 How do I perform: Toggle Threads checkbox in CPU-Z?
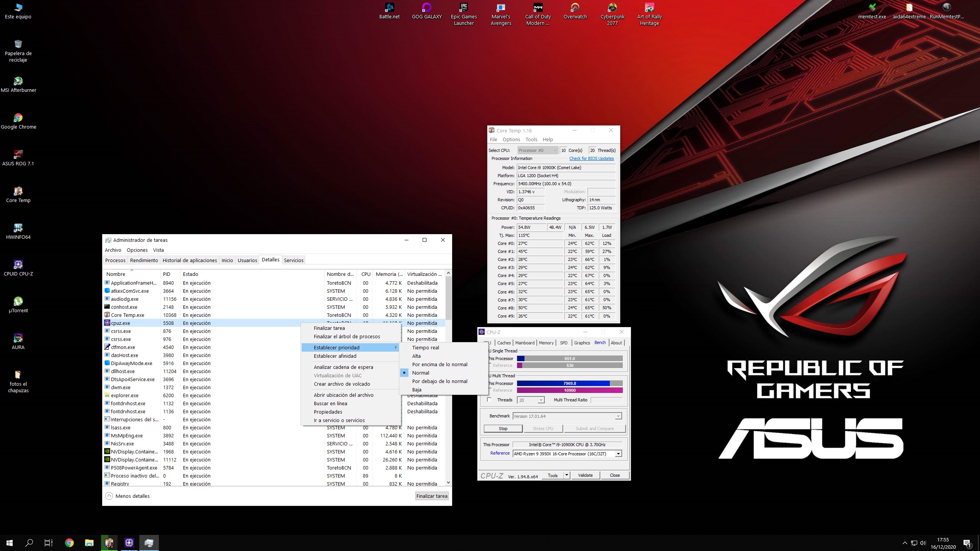coord(489,399)
